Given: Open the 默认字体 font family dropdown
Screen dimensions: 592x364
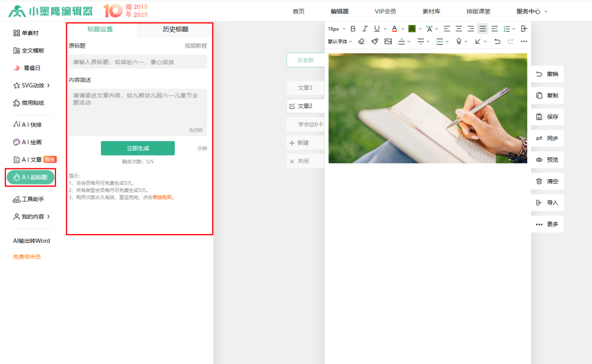Looking at the screenshot, I should pos(340,41).
